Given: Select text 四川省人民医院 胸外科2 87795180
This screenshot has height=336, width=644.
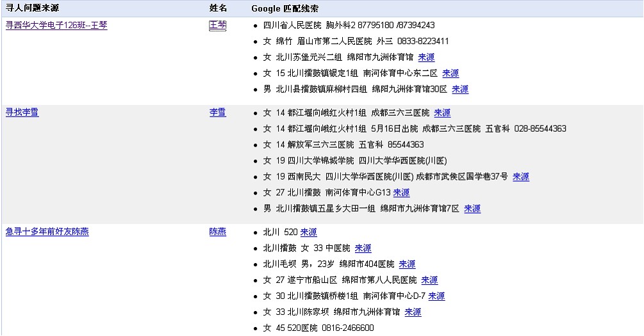Looking at the screenshot, I should (349, 26).
